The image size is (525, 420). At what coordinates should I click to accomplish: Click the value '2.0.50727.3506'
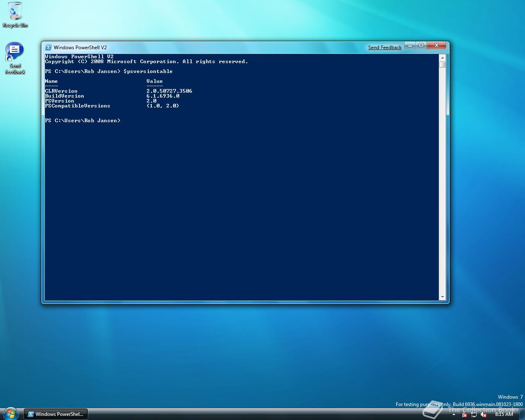pyautogui.click(x=169, y=91)
